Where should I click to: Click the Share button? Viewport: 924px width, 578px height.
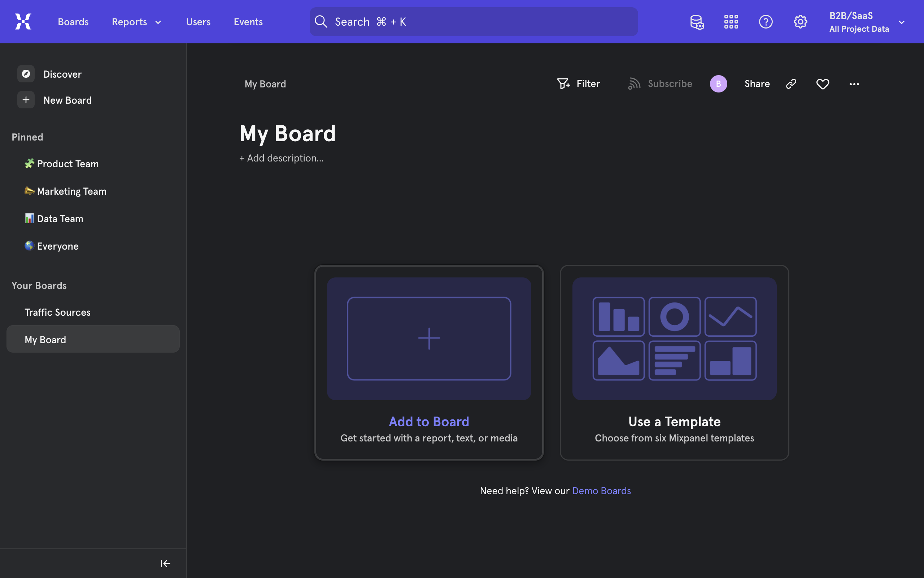point(757,84)
